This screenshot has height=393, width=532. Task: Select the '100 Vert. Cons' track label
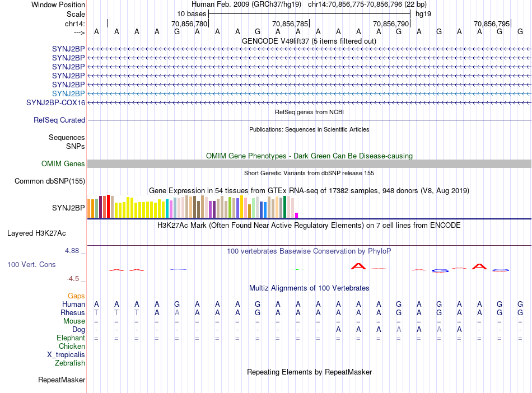(31, 264)
